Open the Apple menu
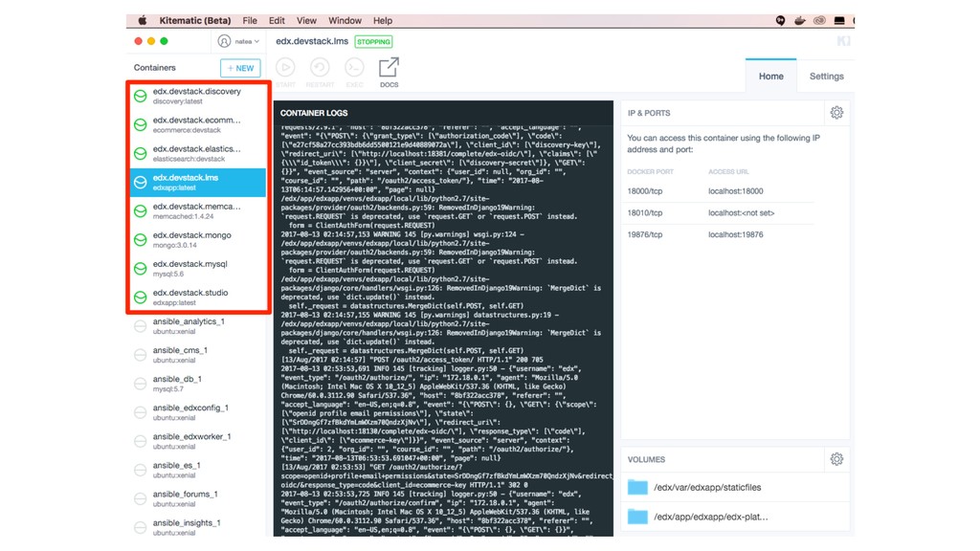This screenshot has height=551, width=980. click(x=143, y=21)
